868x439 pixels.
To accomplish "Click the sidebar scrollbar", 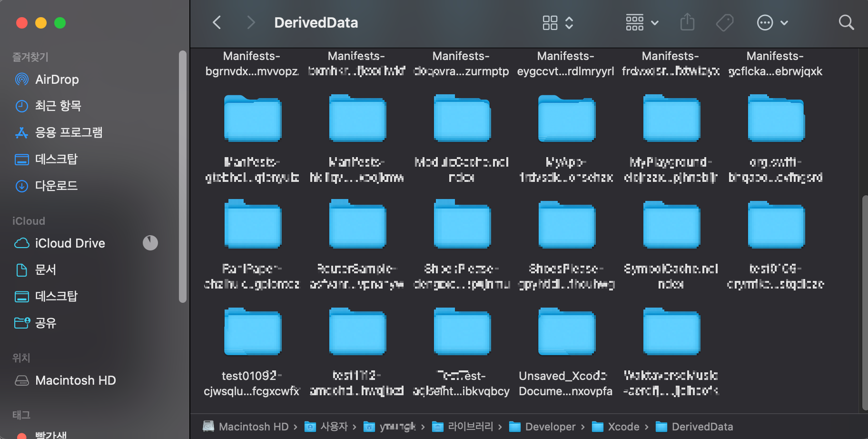I will (183, 176).
